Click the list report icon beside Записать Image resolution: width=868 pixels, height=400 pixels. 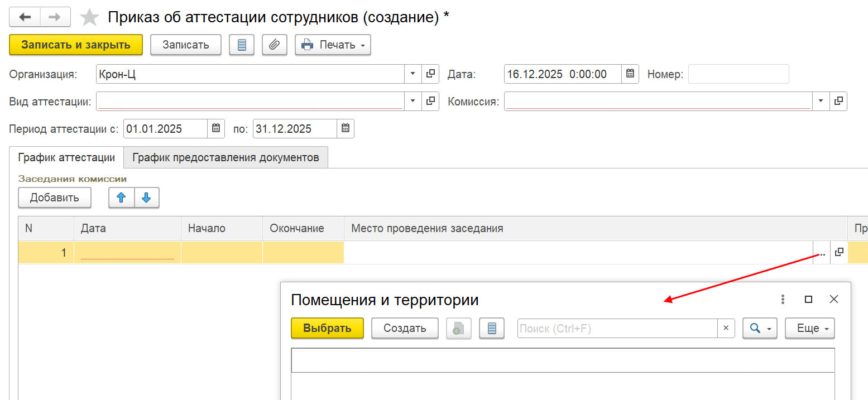242,45
